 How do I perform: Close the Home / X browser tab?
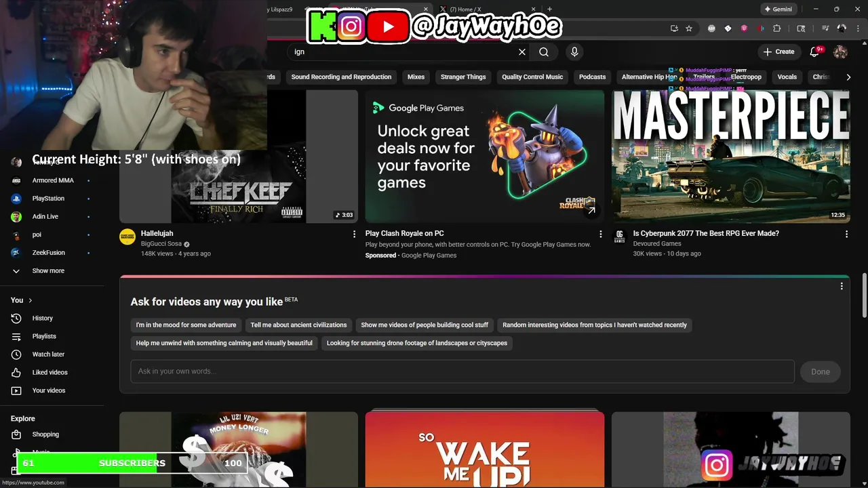[x=534, y=9]
